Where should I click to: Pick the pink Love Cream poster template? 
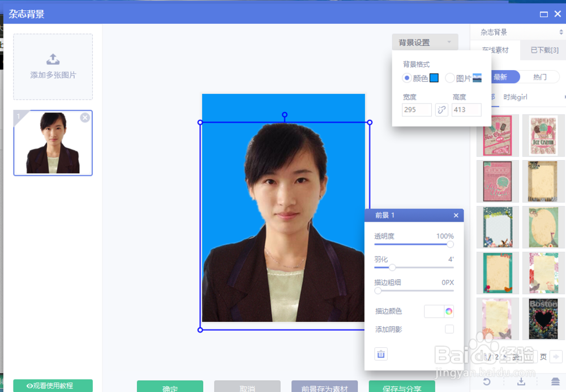(498, 181)
